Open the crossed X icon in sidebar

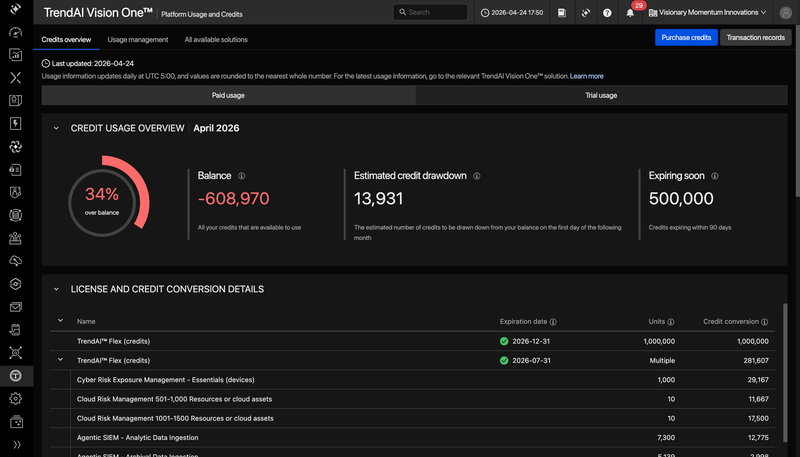(15, 78)
